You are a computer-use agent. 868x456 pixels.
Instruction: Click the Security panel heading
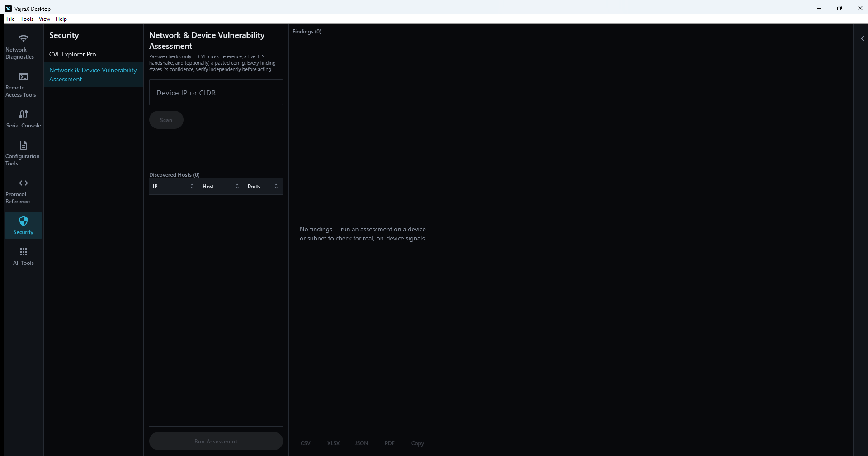(x=64, y=35)
